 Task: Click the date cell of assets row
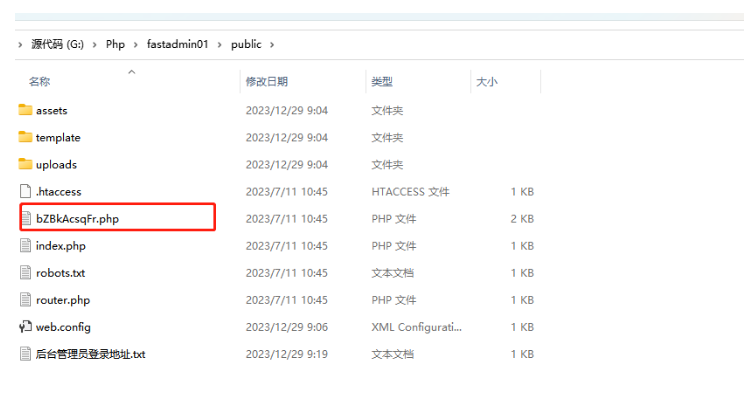(286, 110)
